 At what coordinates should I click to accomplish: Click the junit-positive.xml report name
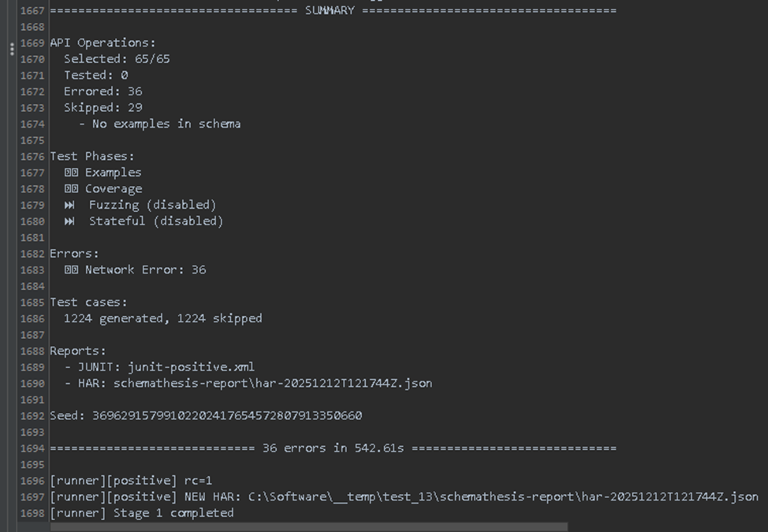[x=191, y=367]
